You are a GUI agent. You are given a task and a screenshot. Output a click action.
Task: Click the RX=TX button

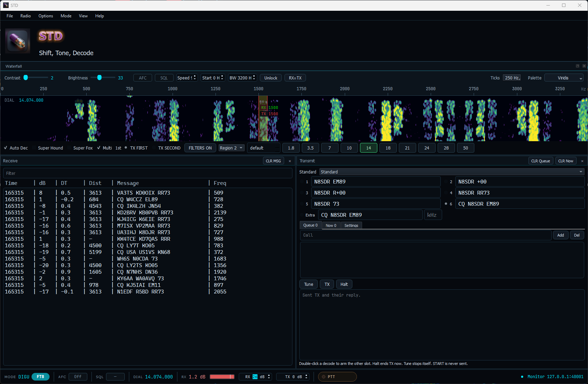click(x=295, y=78)
